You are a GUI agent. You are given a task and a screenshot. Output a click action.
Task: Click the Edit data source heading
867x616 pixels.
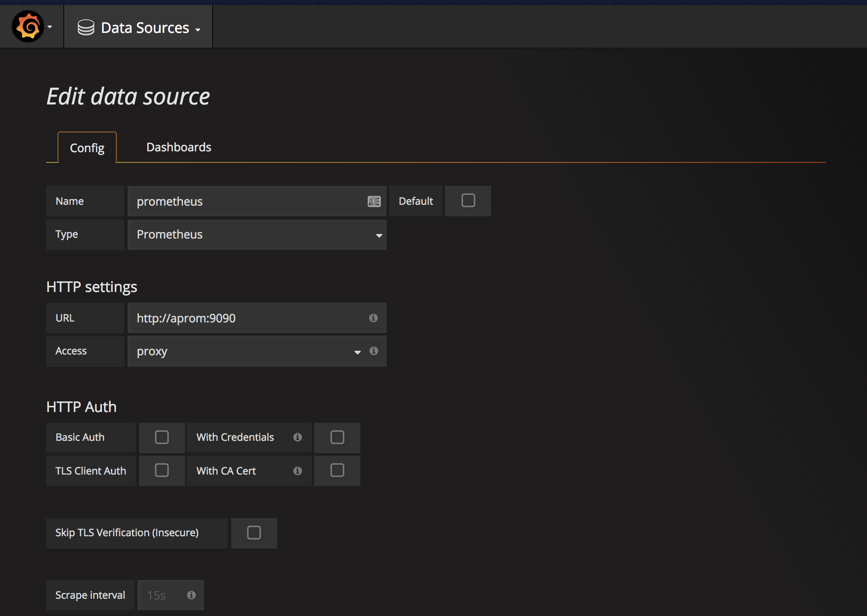pos(128,97)
